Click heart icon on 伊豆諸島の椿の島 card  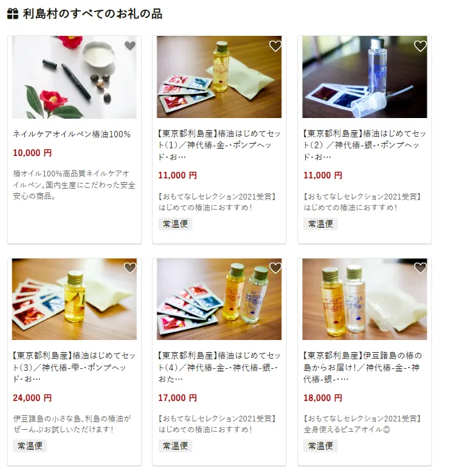(421, 268)
